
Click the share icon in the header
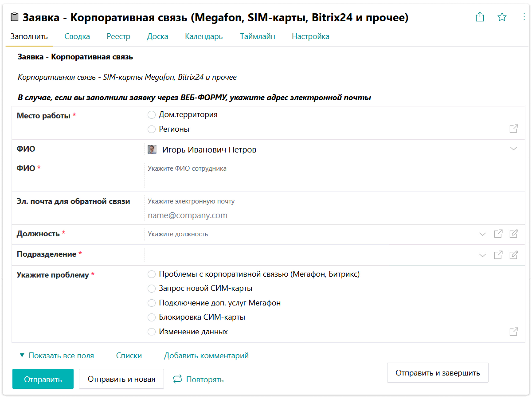click(480, 17)
